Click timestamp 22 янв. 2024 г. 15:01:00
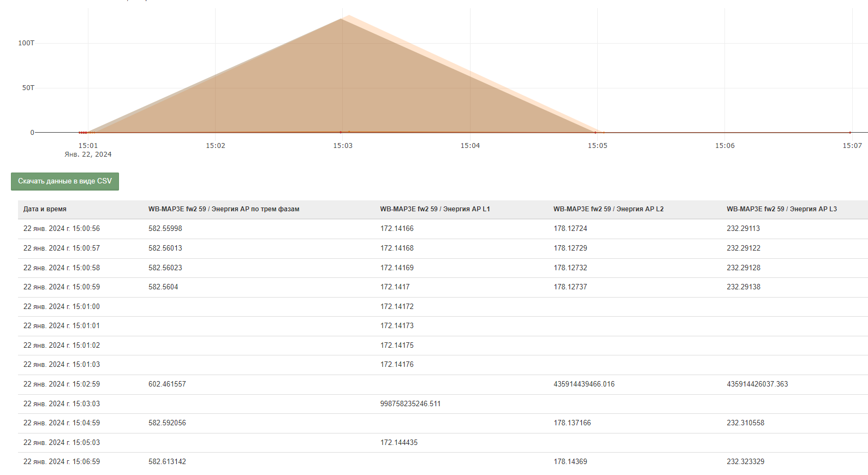The width and height of the screenshot is (868, 475). 62,307
